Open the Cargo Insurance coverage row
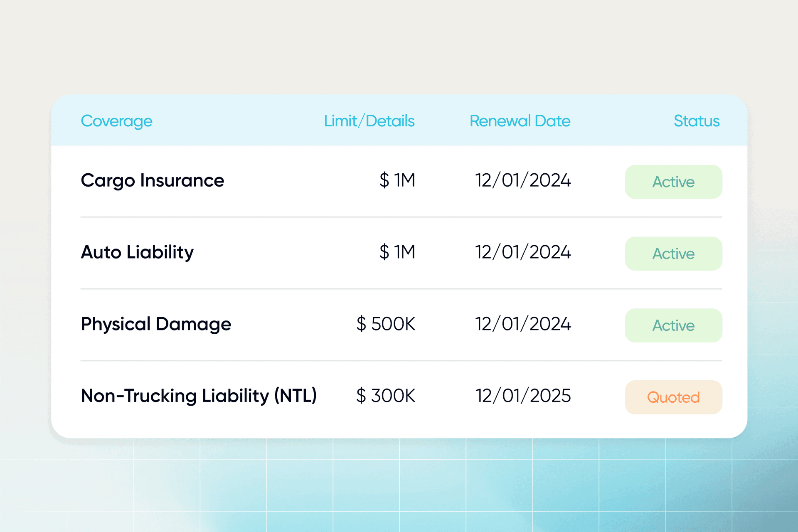Image resolution: width=798 pixels, height=532 pixels. click(x=153, y=181)
